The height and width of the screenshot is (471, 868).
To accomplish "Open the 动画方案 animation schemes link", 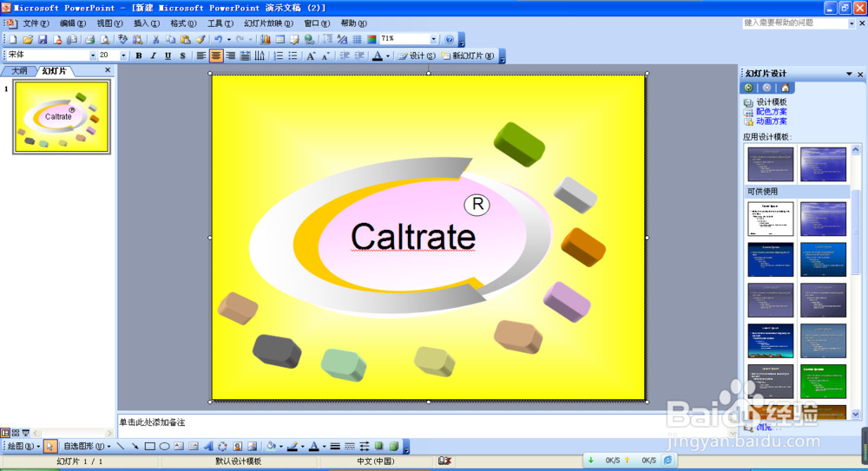I will coord(771,121).
